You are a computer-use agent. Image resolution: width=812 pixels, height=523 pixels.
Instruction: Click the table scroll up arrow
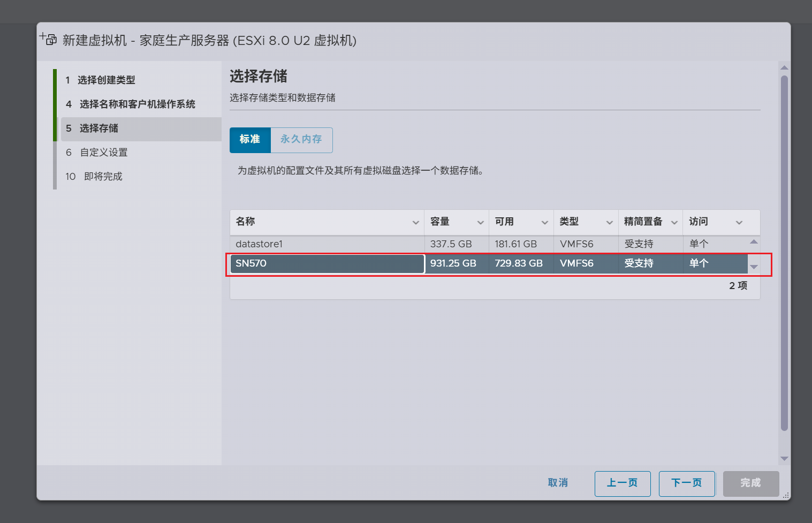tap(754, 242)
